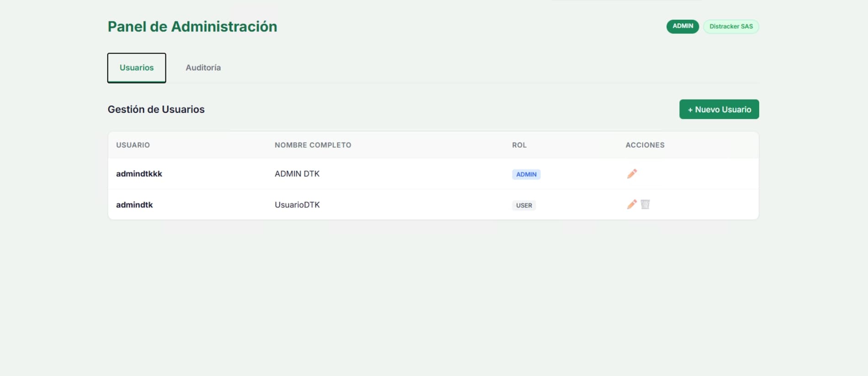The height and width of the screenshot is (376, 868).
Task: Click the USER role tag in table
Action: pos(524,205)
